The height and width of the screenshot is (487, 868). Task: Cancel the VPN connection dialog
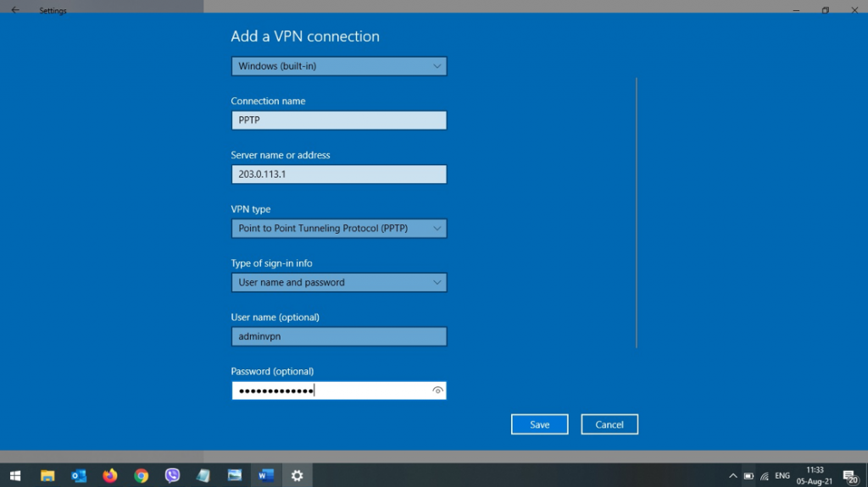point(609,424)
